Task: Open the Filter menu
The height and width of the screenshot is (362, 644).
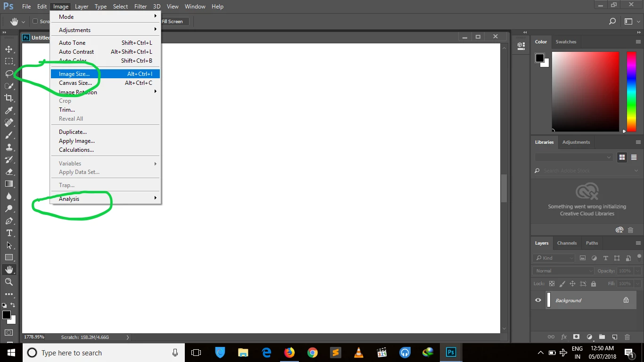Action: point(140,7)
